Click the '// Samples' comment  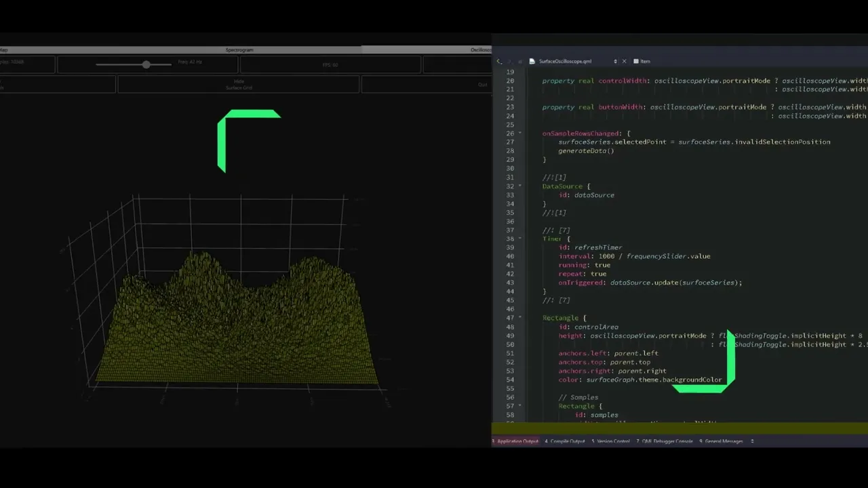578,397
